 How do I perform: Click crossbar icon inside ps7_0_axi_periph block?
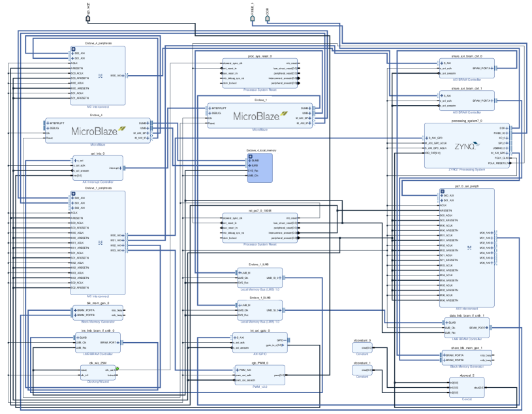pyautogui.click(x=470, y=247)
